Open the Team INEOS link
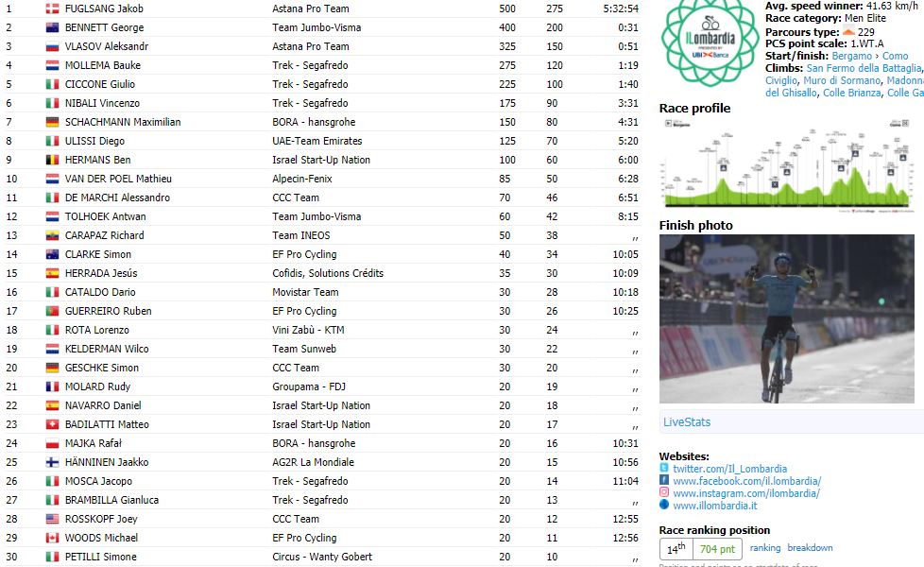 click(x=301, y=235)
